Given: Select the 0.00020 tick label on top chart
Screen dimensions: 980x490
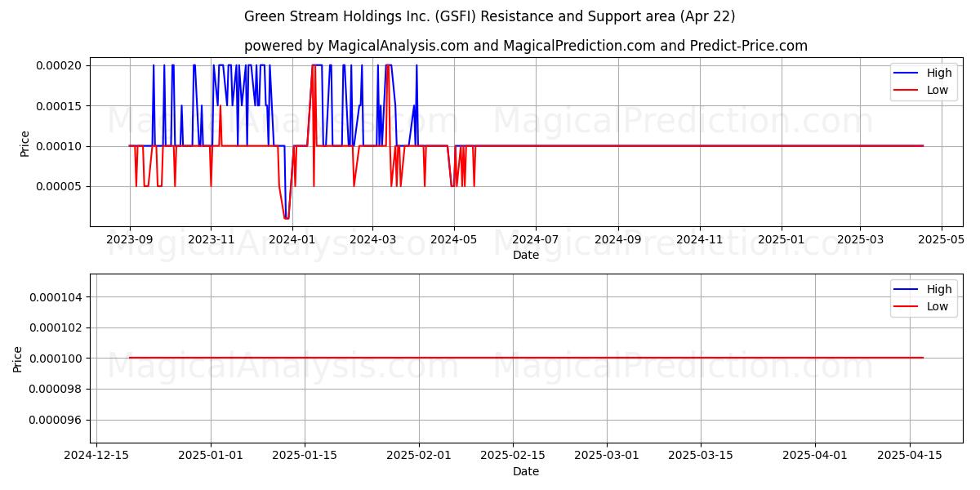Looking at the screenshot, I should pyautogui.click(x=60, y=65).
